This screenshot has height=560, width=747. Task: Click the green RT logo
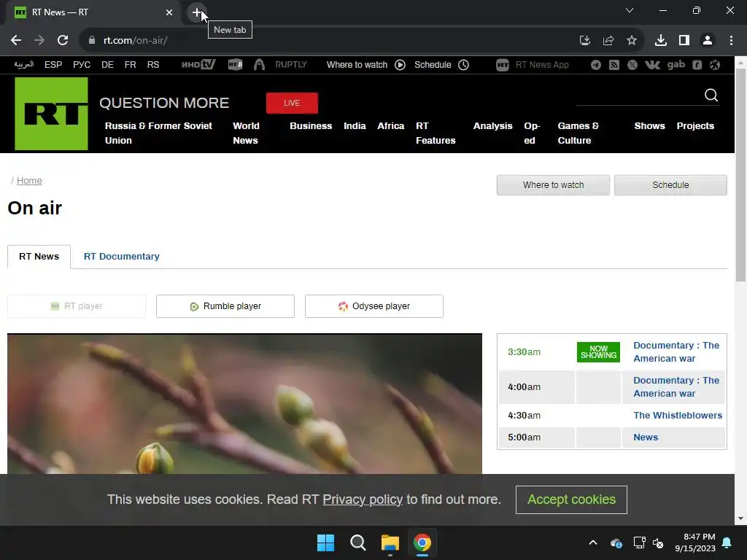tap(52, 114)
